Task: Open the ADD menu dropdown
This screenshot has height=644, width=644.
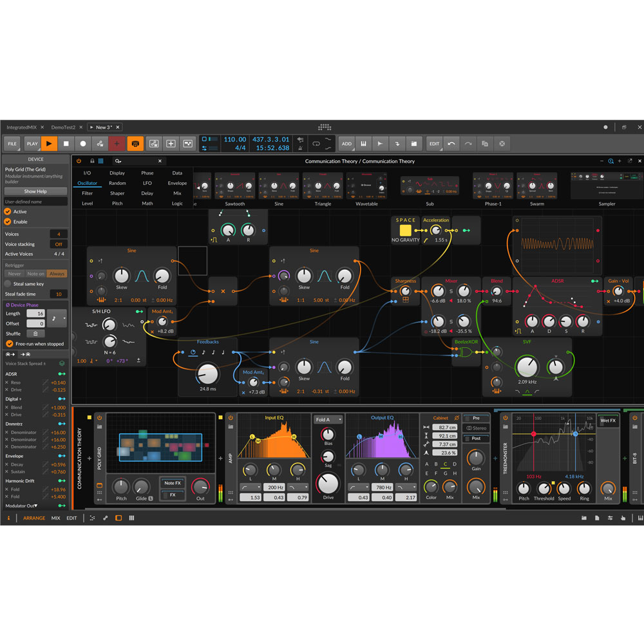Action: point(346,144)
